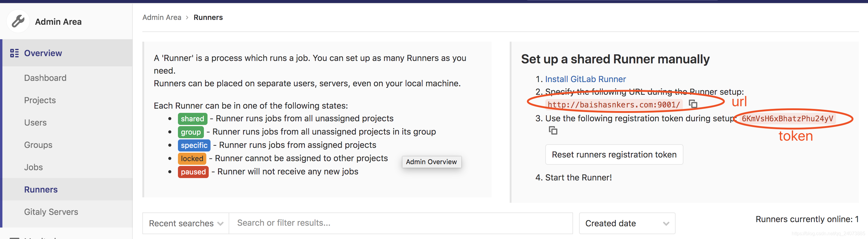Click the registration token 6KmVsH6xBhatzPhu24yV

(x=787, y=119)
